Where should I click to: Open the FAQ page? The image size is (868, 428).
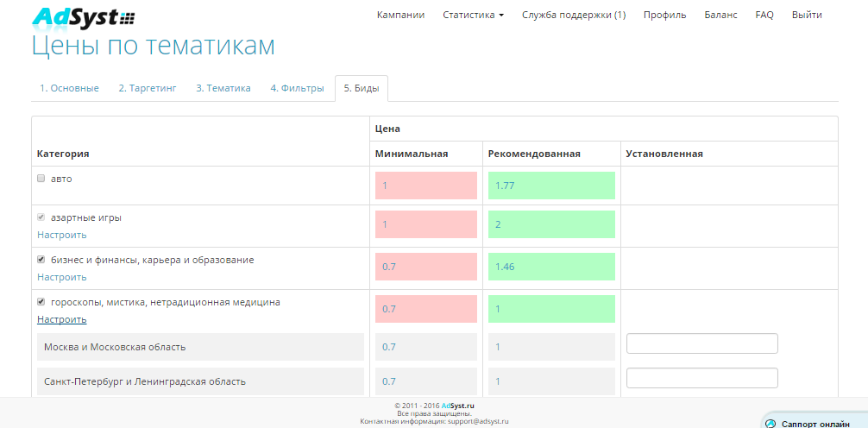[764, 15]
